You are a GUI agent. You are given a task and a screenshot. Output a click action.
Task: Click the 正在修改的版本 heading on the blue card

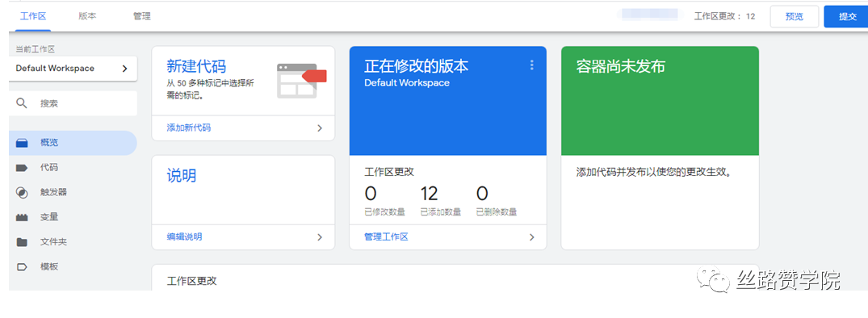pyautogui.click(x=417, y=66)
